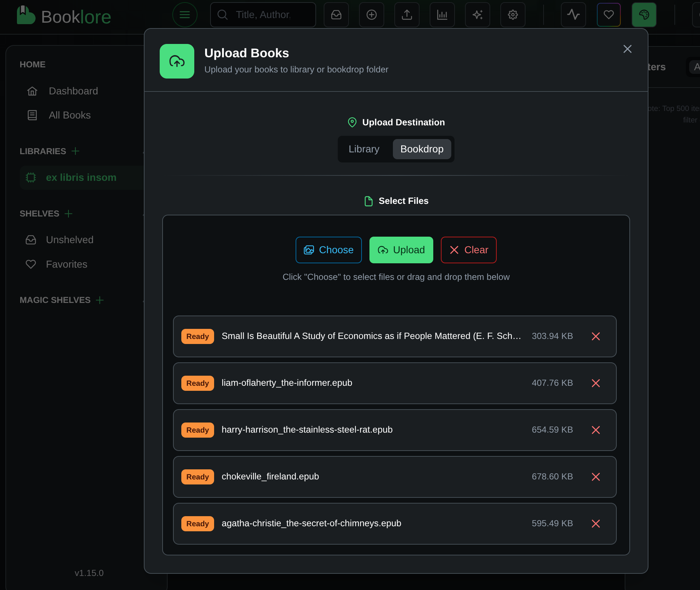The width and height of the screenshot is (700, 590).
Task: Open the statistics bar chart icon
Action: pyautogui.click(x=442, y=15)
